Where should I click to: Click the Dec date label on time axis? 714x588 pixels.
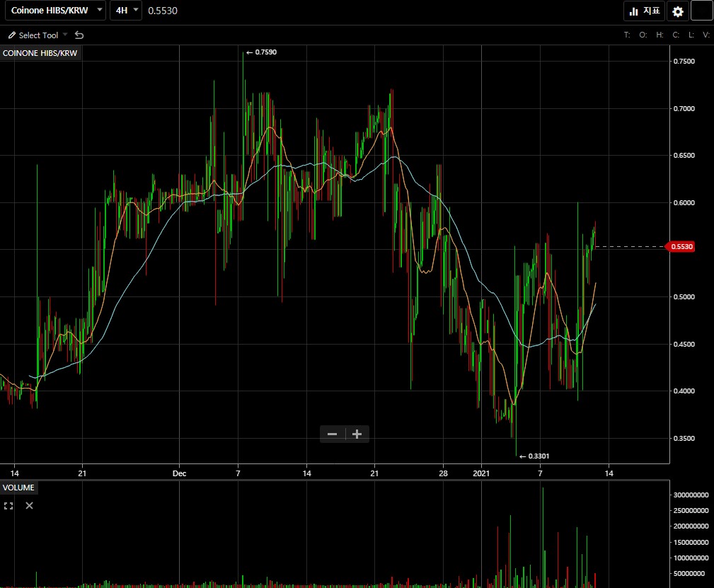tap(180, 473)
